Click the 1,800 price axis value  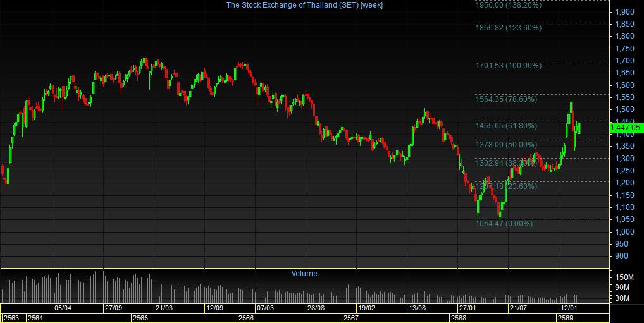[x=624, y=36]
